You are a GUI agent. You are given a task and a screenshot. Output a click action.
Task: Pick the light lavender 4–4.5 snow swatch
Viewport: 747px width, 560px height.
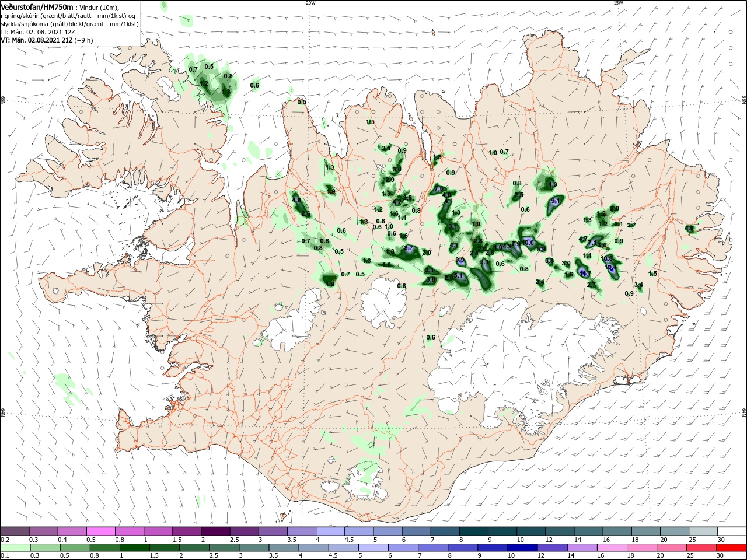coord(330,531)
